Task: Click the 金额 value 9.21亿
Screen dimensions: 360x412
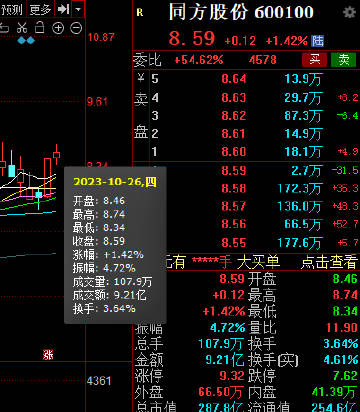Action: point(225,360)
